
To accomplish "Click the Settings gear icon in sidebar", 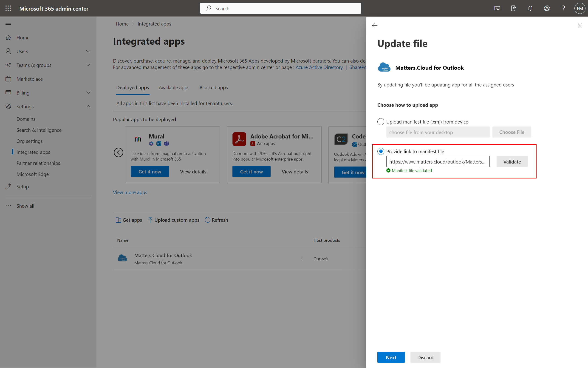I will pos(8,106).
